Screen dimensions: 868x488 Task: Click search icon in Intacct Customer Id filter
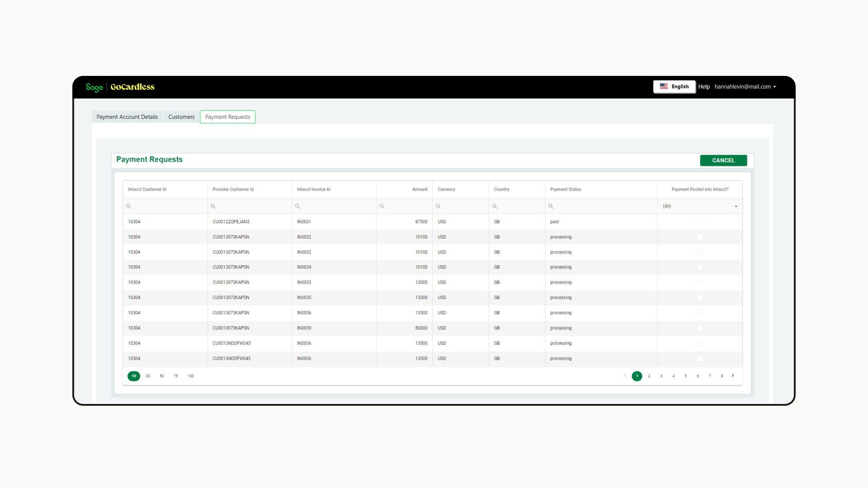tap(128, 206)
